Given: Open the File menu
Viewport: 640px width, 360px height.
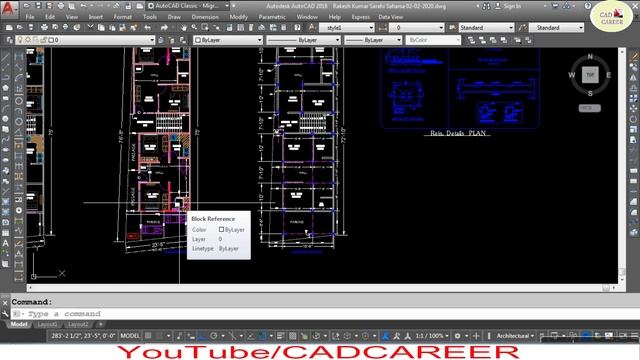Looking at the screenshot, I should tap(30, 17).
